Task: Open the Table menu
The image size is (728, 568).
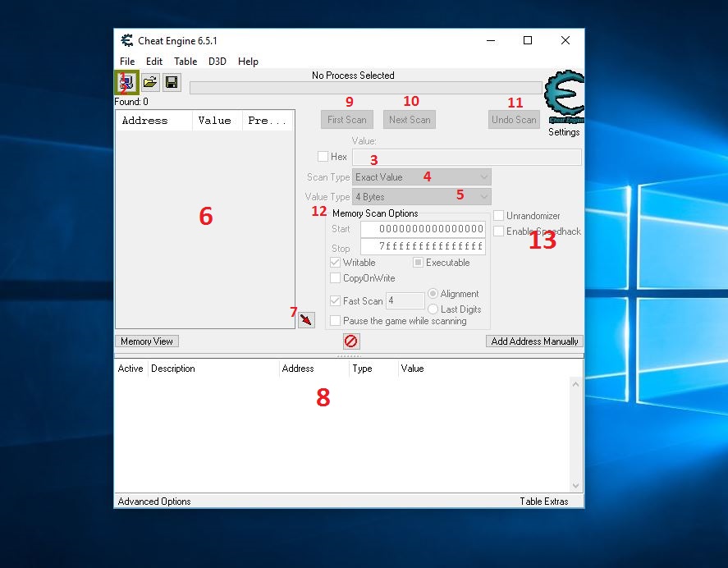Action: click(x=185, y=62)
